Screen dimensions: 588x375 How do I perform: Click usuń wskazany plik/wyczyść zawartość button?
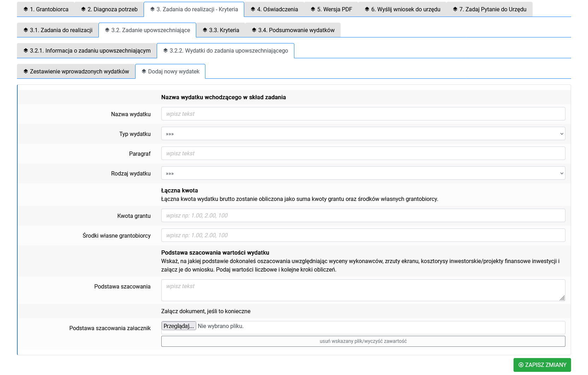coord(363,341)
